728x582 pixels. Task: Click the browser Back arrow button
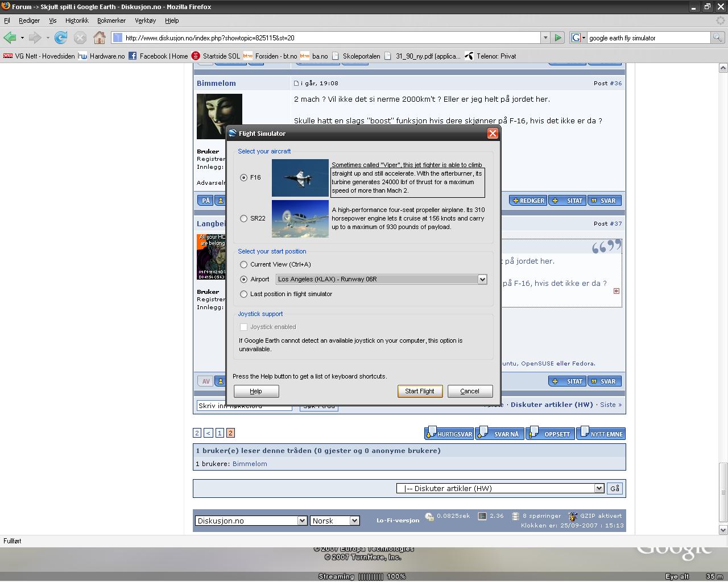10,38
